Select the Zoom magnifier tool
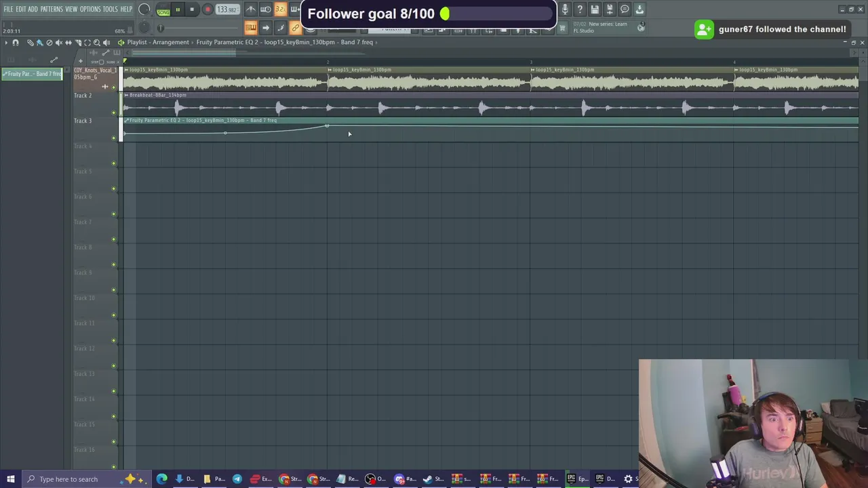Screen dimensions: 868x488 [x=96, y=43]
